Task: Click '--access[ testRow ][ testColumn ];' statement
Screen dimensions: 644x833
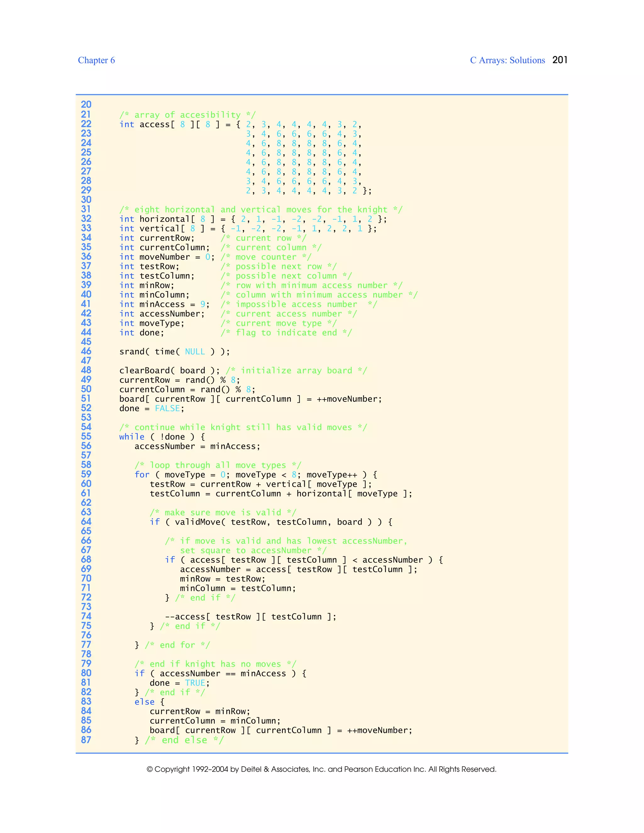Action: [250, 617]
